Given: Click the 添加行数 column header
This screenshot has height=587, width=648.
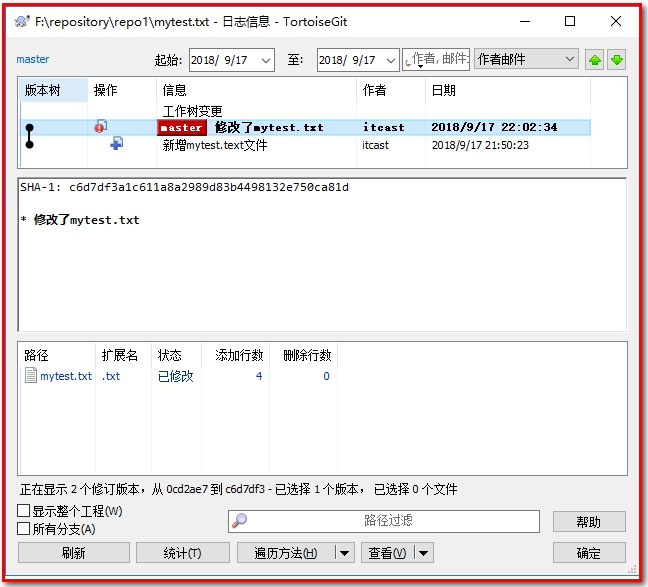Looking at the screenshot, I should (x=236, y=355).
